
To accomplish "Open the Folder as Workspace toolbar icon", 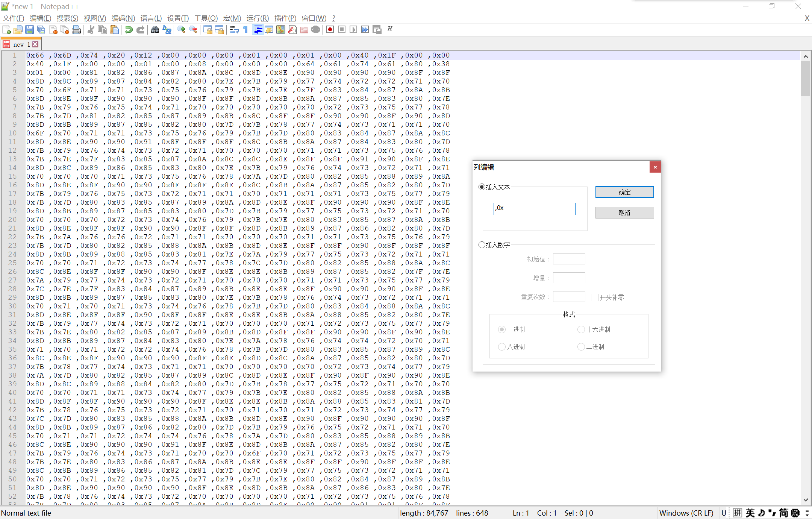I will click(304, 30).
